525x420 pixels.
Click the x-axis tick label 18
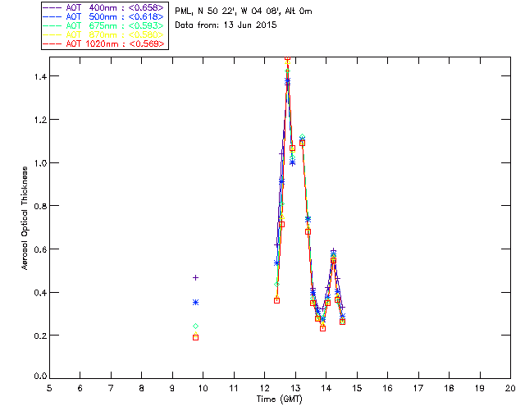click(449, 389)
